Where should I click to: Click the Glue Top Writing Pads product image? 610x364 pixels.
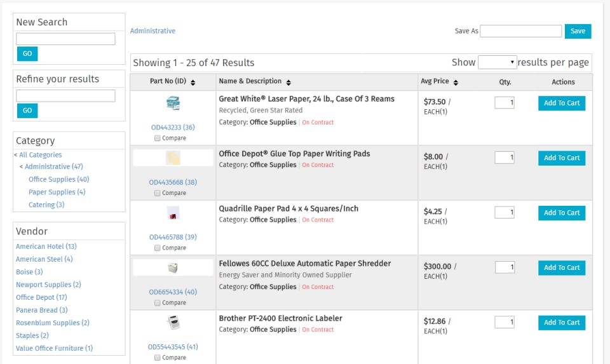[x=173, y=158]
